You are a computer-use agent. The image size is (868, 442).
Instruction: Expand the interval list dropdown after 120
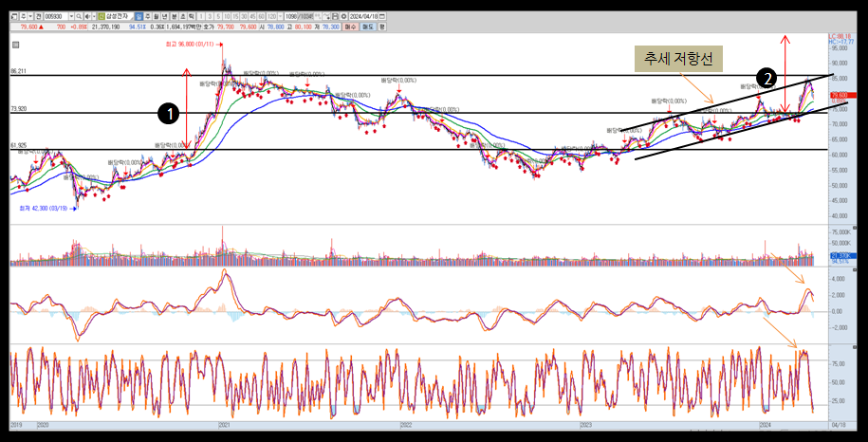point(281,16)
